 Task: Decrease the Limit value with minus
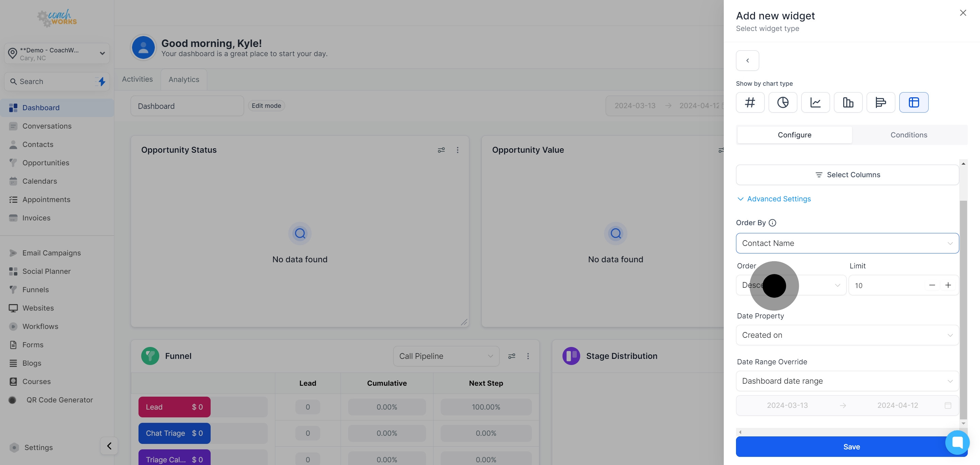tap(932, 285)
